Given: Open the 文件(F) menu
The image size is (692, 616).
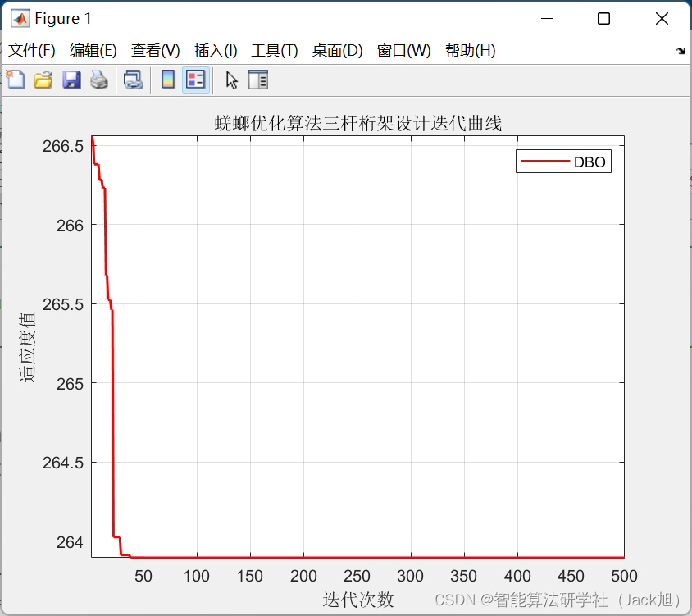Looking at the screenshot, I should [x=32, y=51].
